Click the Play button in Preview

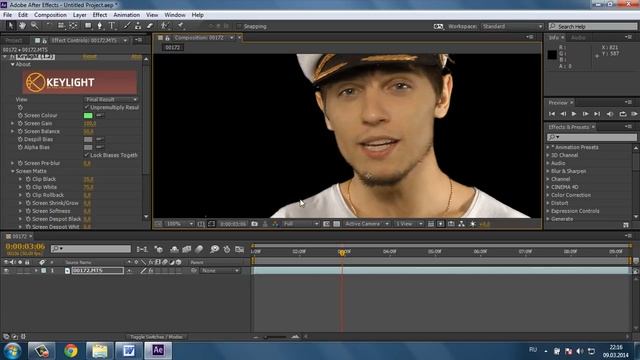tap(574, 114)
